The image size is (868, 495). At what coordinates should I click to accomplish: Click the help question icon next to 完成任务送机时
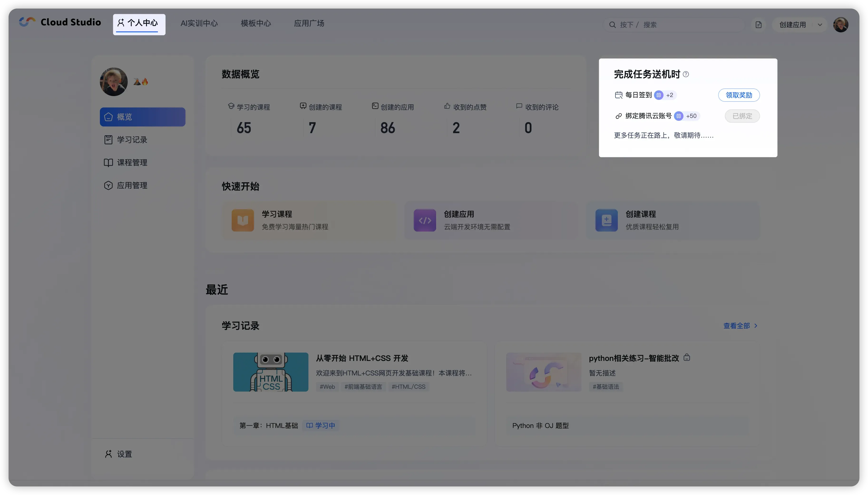(686, 74)
